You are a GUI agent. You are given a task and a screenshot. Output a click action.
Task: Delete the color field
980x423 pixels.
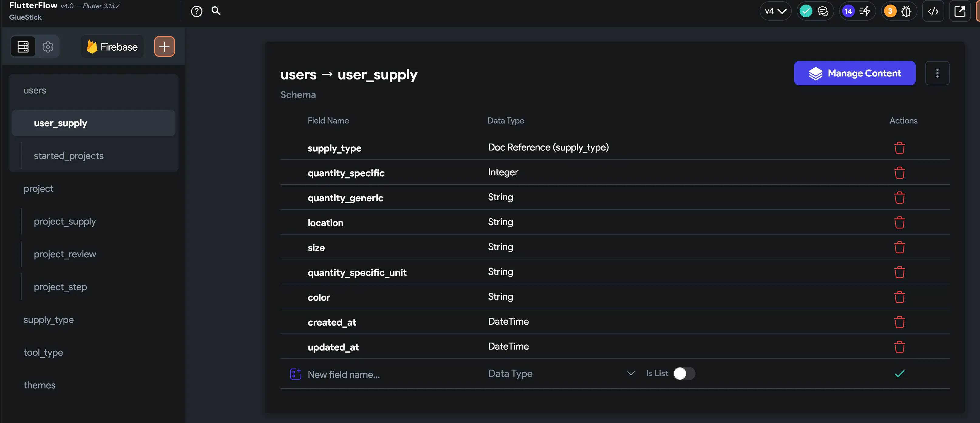click(899, 297)
